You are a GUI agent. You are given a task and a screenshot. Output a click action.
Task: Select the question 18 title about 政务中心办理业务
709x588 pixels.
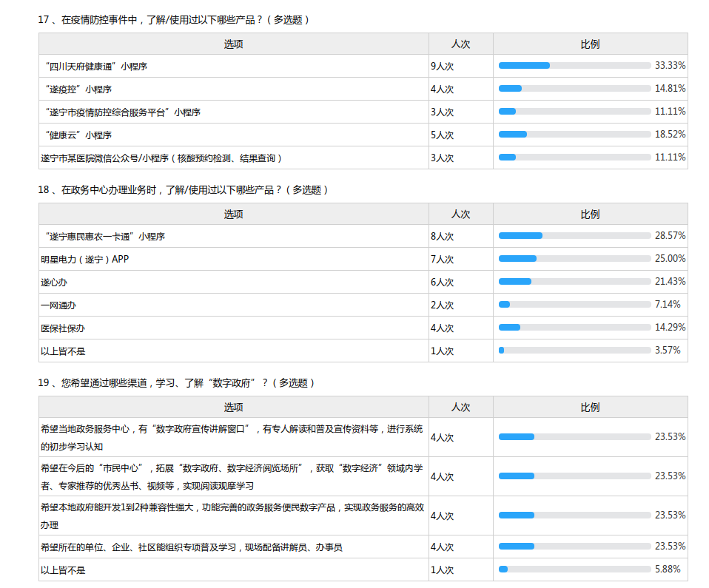pos(183,190)
